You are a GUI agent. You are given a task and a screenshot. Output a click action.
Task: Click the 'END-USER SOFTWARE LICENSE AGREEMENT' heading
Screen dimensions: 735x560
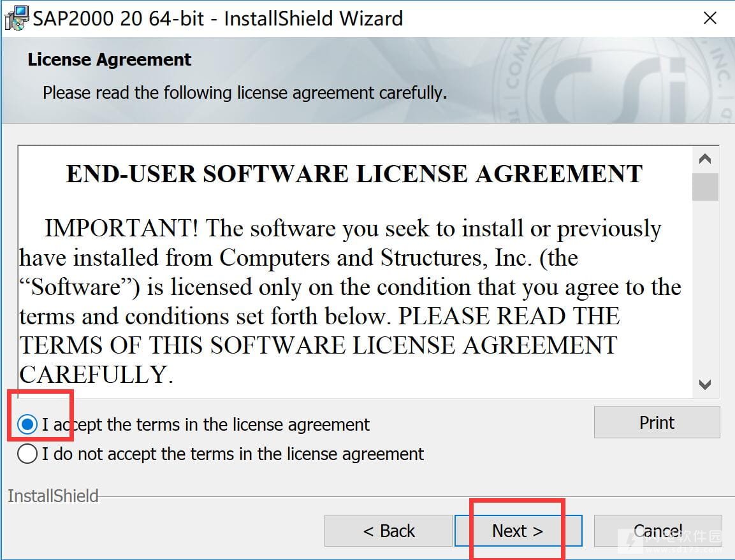coord(354,174)
